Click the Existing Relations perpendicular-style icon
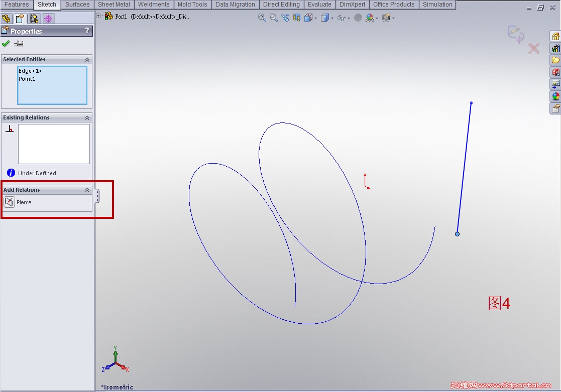Screen dimensions: 561x392 click(x=10, y=129)
